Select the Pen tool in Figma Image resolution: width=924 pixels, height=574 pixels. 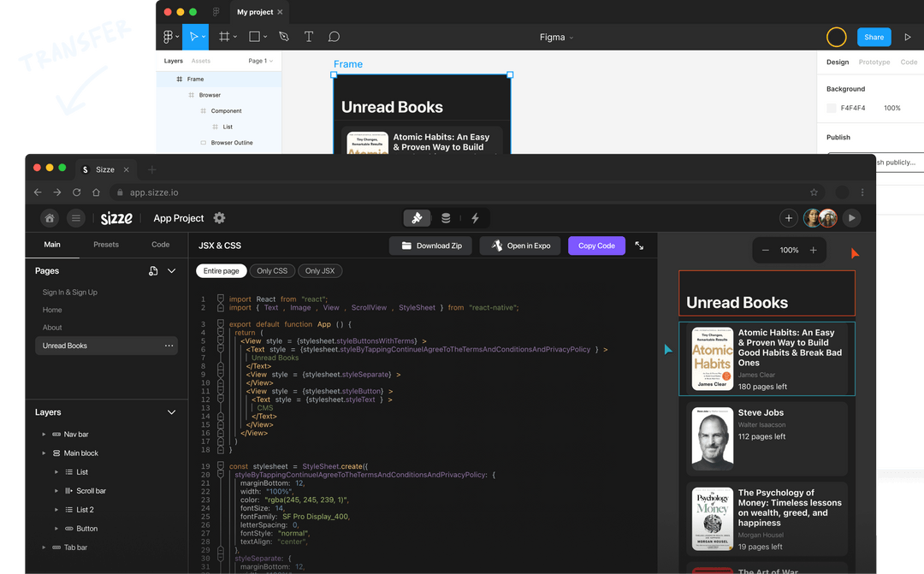282,36
